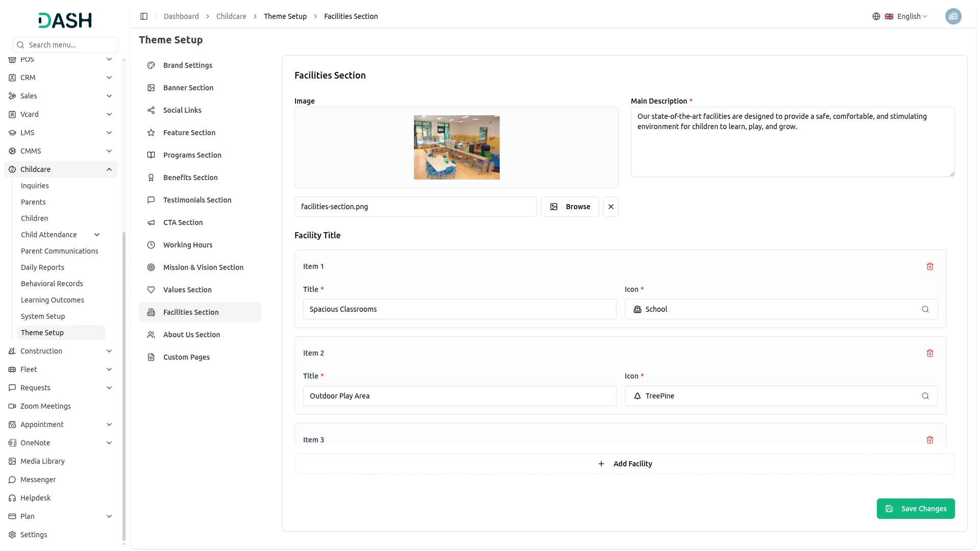The image size is (980, 551).
Task: Click the trash icon for Item 2
Action: click(929, 353)
